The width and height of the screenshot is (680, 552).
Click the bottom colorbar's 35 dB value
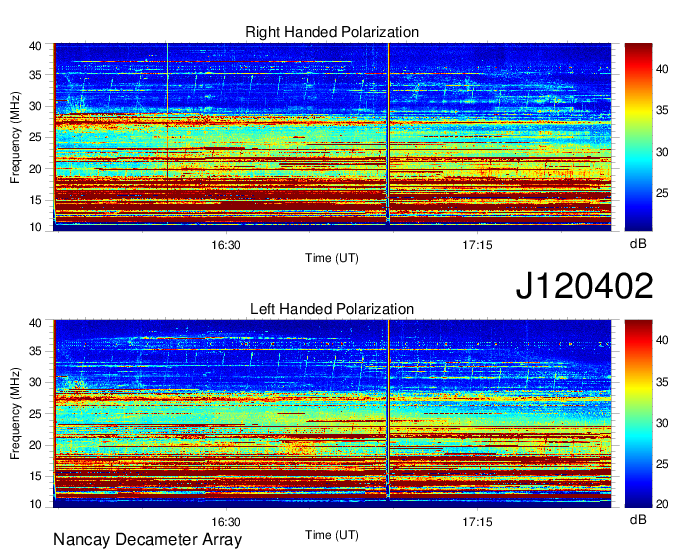(662, 382)
